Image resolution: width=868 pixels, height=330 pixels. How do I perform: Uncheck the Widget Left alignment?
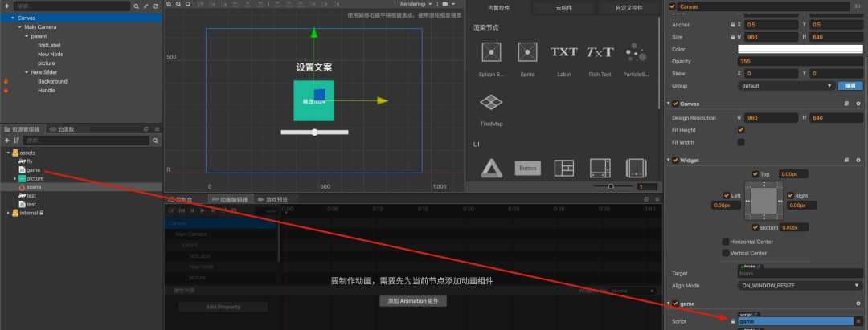point(727,195)
